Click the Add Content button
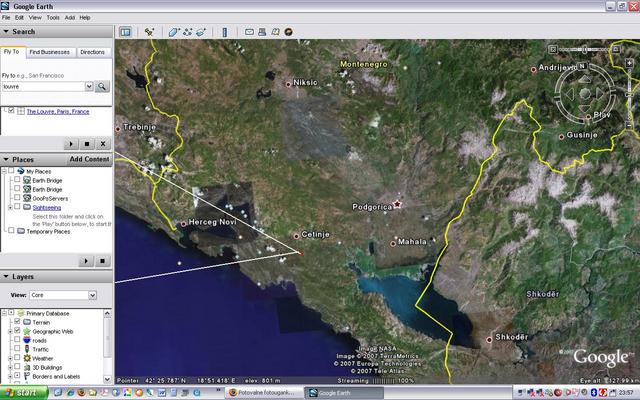 point(89,159)
